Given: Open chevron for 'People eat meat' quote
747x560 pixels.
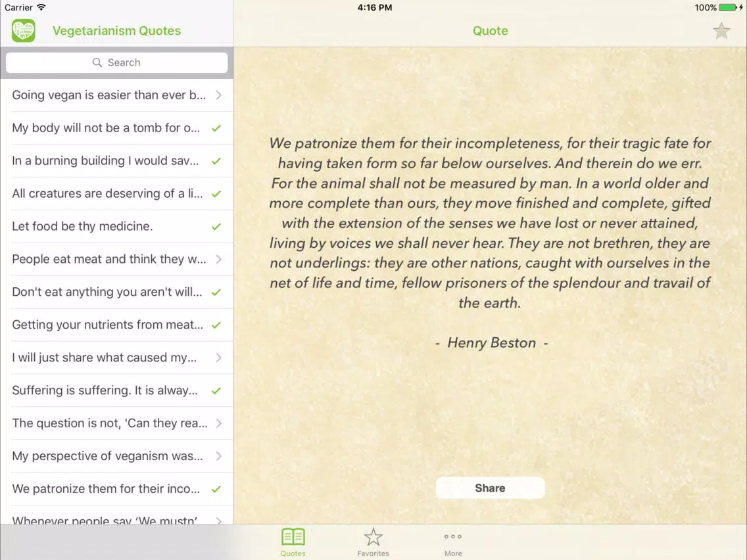Looking at the screenshot, I should pos(219,259).
